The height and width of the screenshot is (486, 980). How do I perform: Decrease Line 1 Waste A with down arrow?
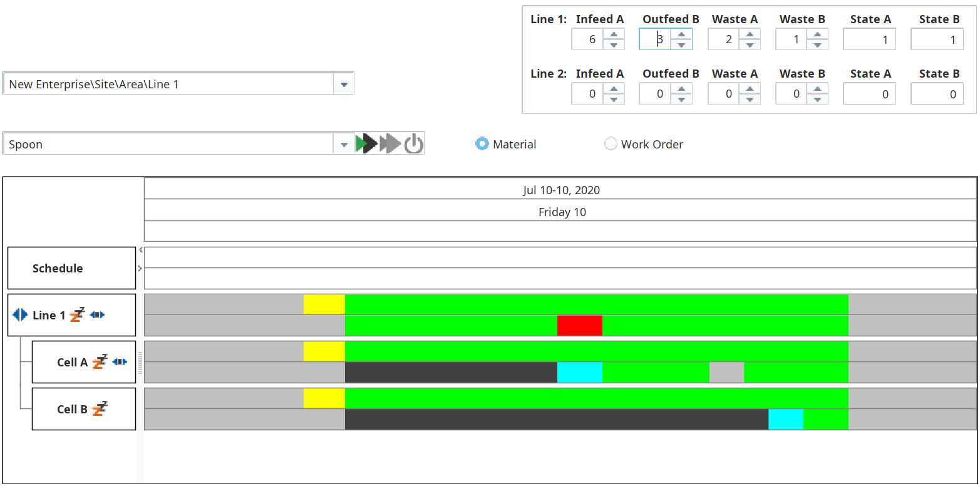(749, 44)
